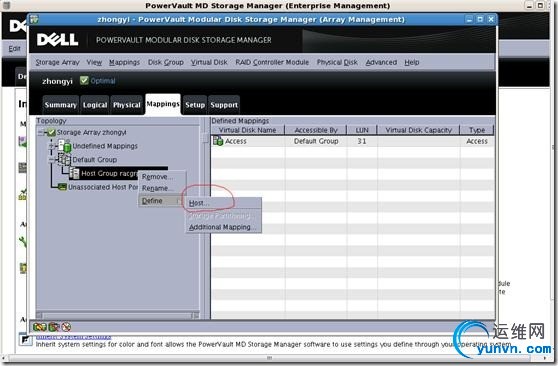Screen dimensions: 558x366
Task: Click the Access virtual disk name cell
Action: (x=236, y=141)
